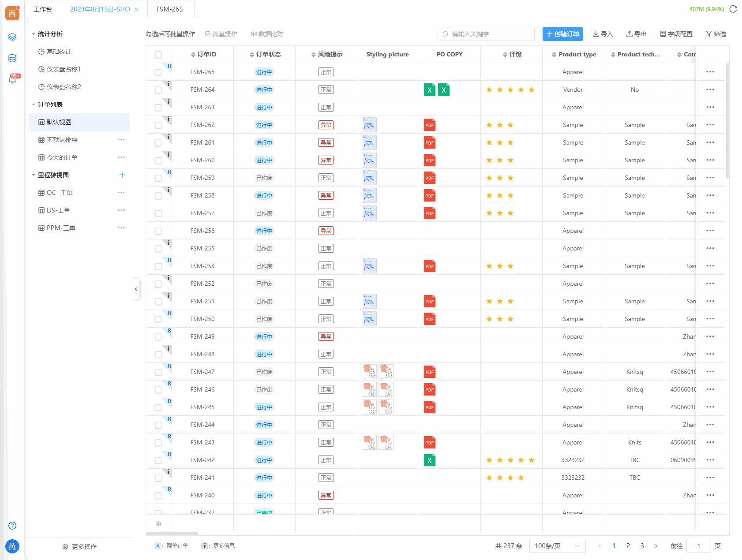This screenshot has height=560, width=742.
Task: Open the PDF file in FSM-262 row
Action: [x=429, y=125]
